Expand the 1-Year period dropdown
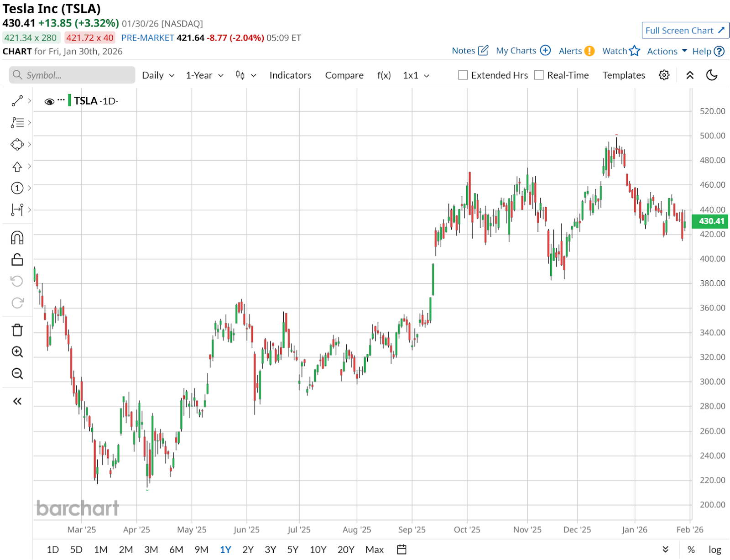The height and width of the screenshot is (560, 730). (204, 75)
